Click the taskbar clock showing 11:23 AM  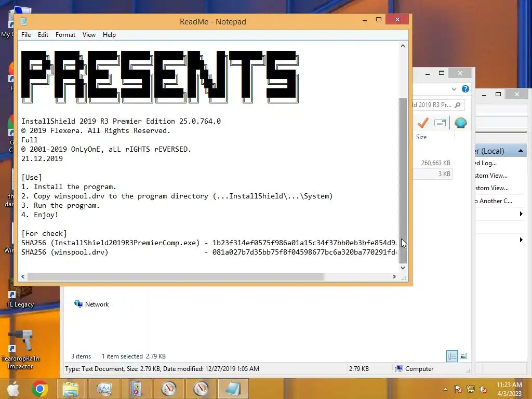click(x=509, y=389)
